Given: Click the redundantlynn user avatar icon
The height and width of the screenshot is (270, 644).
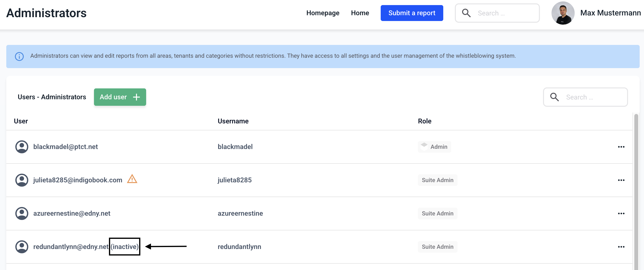Looking at the screenshot, I should [22, 247].
